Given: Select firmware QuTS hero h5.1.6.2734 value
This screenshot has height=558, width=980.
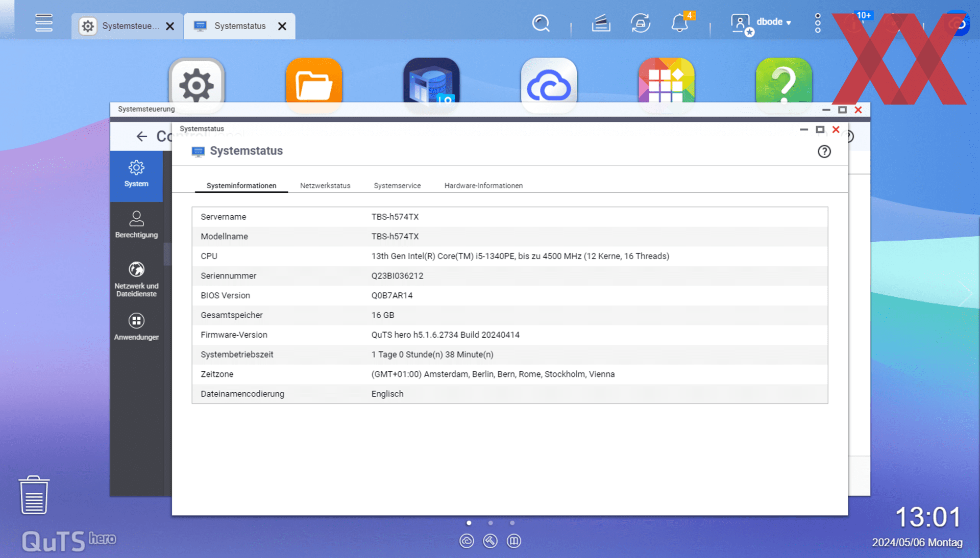Looking at the screenshot, I should pyautogui.click(x=445, y=335).
